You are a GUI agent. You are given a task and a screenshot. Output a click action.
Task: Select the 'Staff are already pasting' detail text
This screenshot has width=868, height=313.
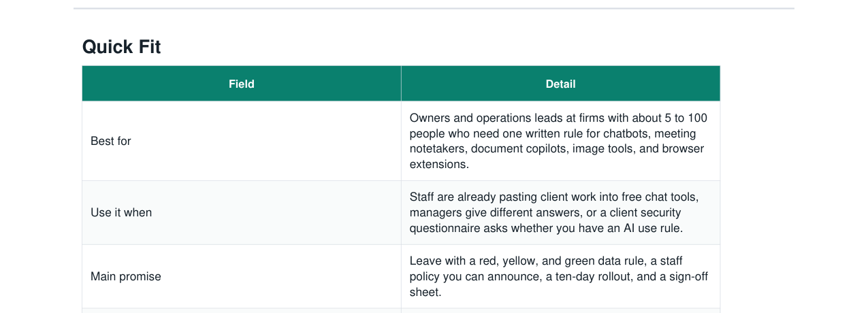point(554,212)
